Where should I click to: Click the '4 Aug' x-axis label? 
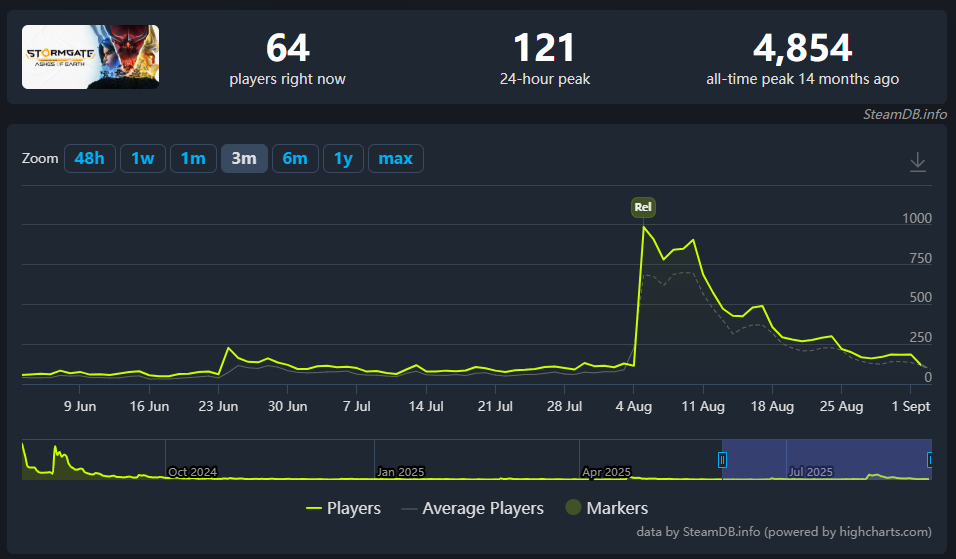[x=633, y=406]
